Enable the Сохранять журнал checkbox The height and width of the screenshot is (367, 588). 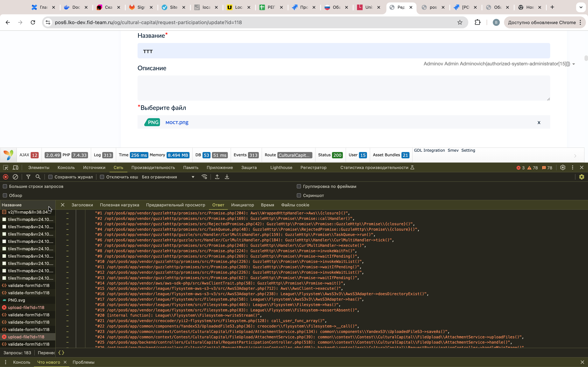pyautogui.click(x=50, y=177)
